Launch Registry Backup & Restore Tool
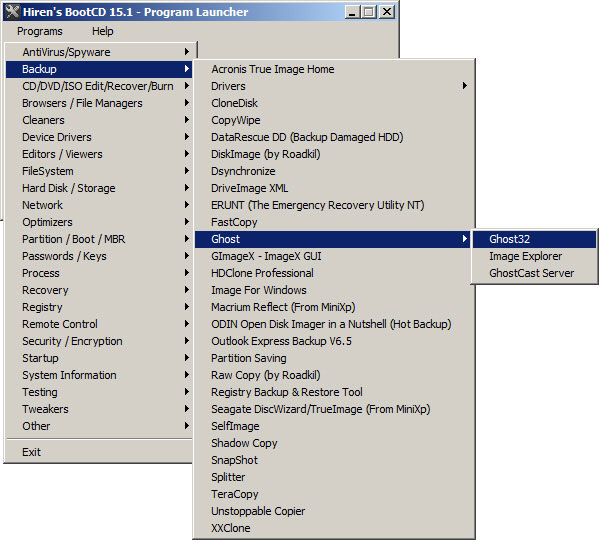 333,392
